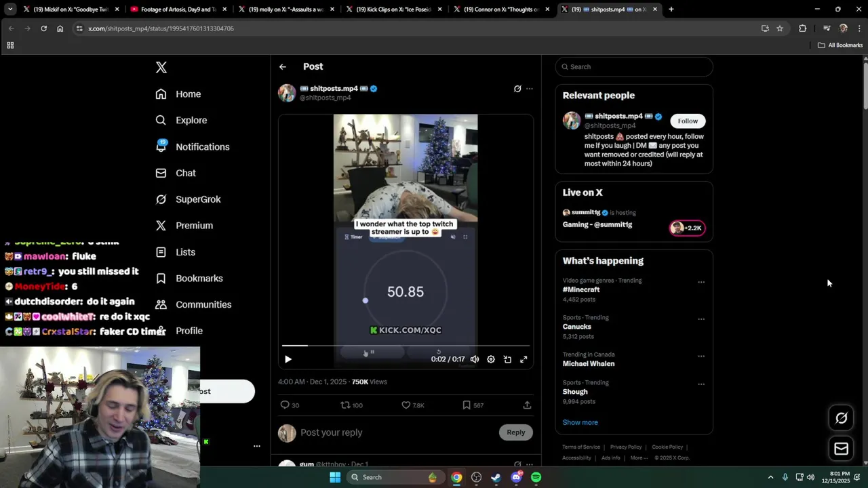
Task: Open the Canucks trending topic
Action: click(577, 327)
